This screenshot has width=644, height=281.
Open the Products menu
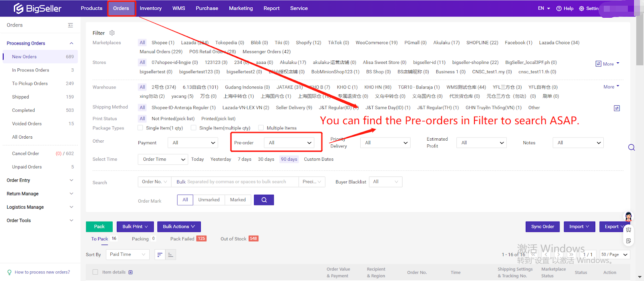point(91,8)
